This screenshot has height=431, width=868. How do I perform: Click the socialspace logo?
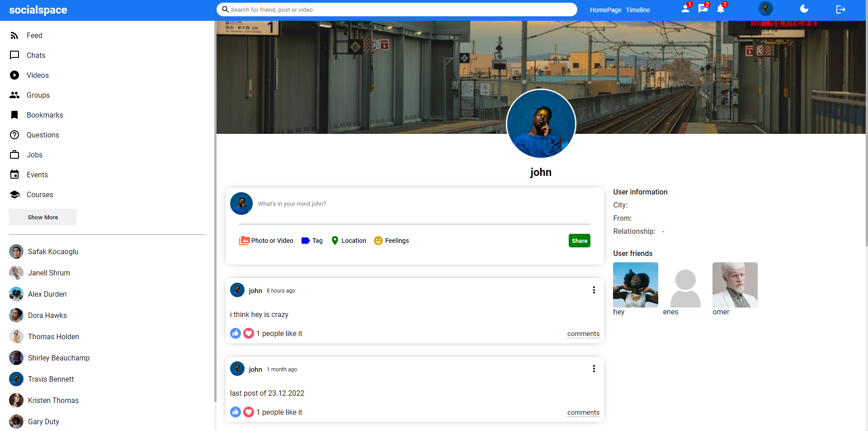click(38, 10)
